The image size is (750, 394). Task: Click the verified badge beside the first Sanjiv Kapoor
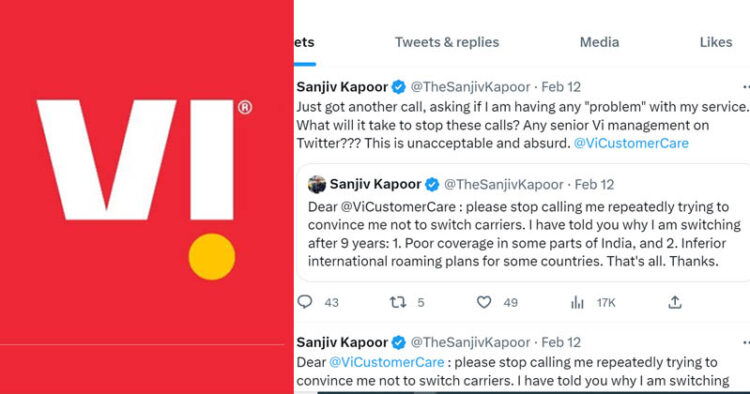[398, 87]
